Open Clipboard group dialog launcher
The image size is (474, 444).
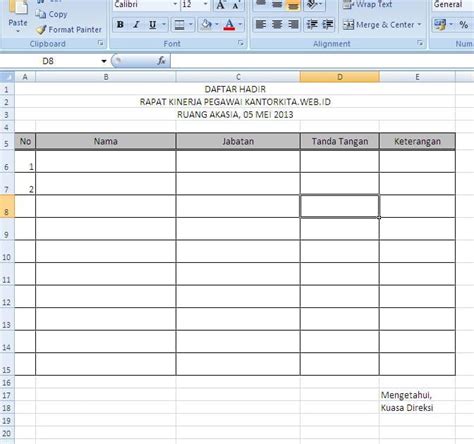click(100, 43)
